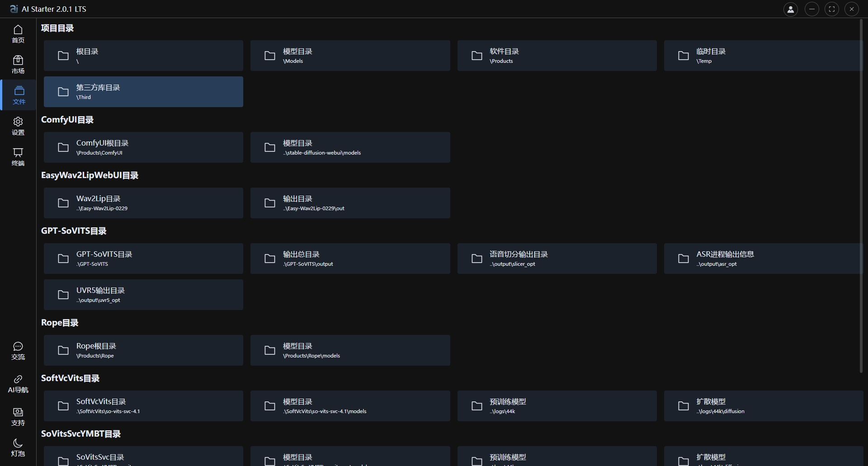Open the AI导航 navigation icon
Image resolution: width=868 pixels, height=466 pixels.
point(18,383)
